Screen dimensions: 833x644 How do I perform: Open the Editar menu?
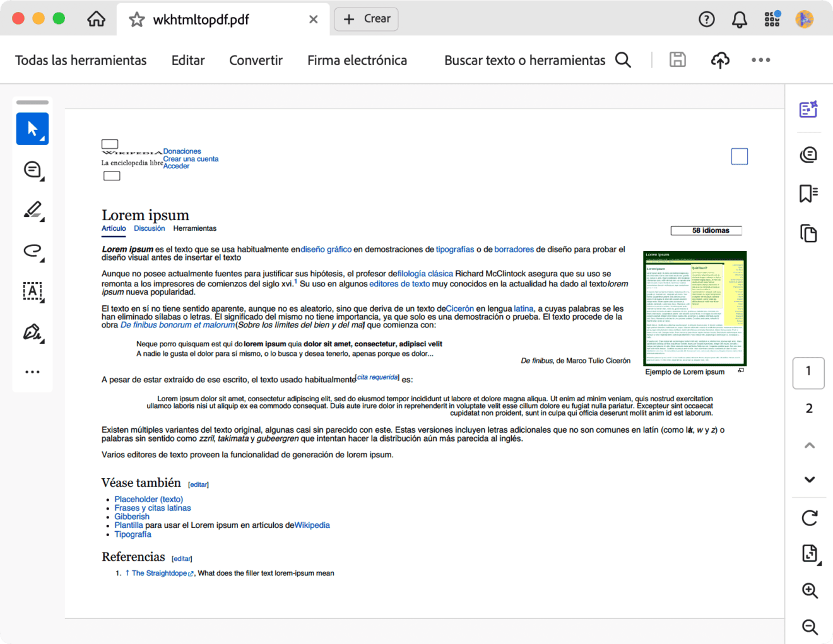point(187,60)
